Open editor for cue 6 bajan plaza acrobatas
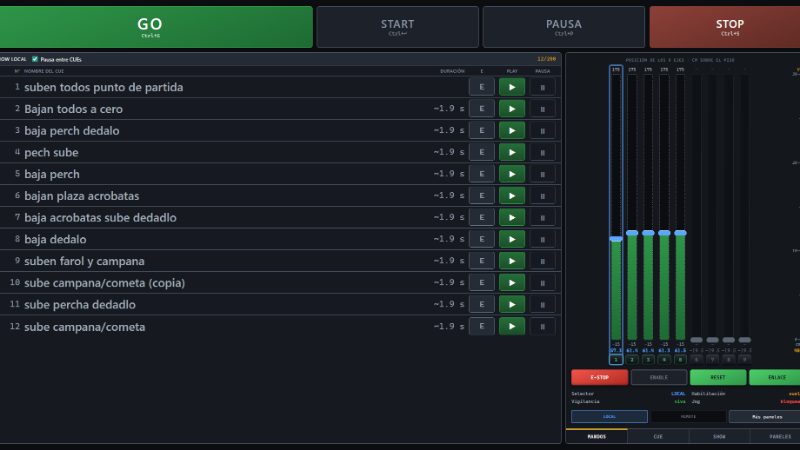Screen dimensions: 800x450 (482, 196)
